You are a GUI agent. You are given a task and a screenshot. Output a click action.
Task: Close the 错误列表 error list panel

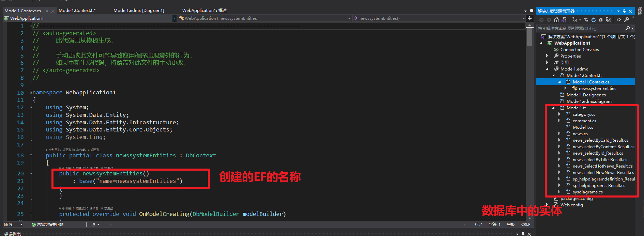click(529, 234)
